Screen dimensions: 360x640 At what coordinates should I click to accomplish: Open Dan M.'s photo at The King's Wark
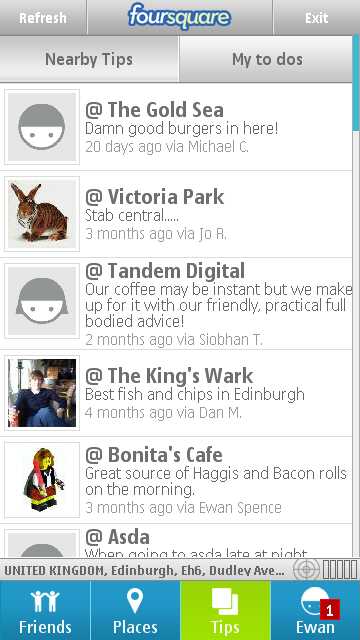tap(42, 393)
